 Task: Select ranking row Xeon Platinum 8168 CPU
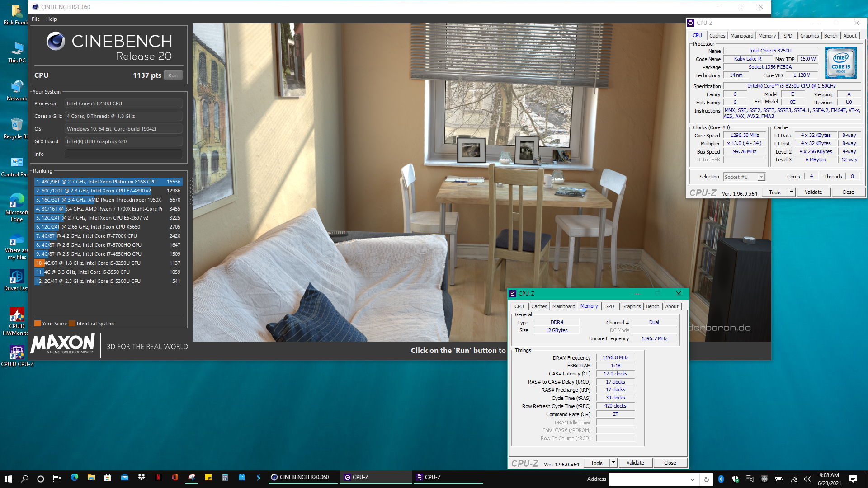tap(108, 182)
